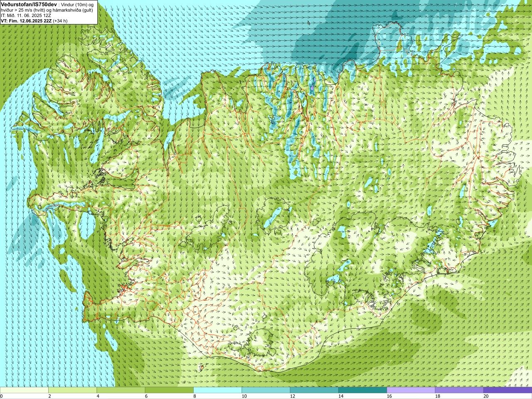Image resolution: width=532 pixels, height=399 pixels.
Task: Click the "Veðurstofan/IS750dev" title text
Action: pos(29,4)
